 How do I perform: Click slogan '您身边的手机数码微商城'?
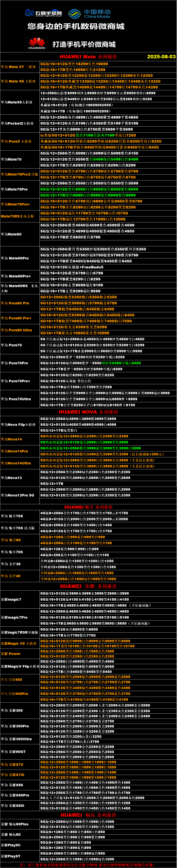coord(76,26)
